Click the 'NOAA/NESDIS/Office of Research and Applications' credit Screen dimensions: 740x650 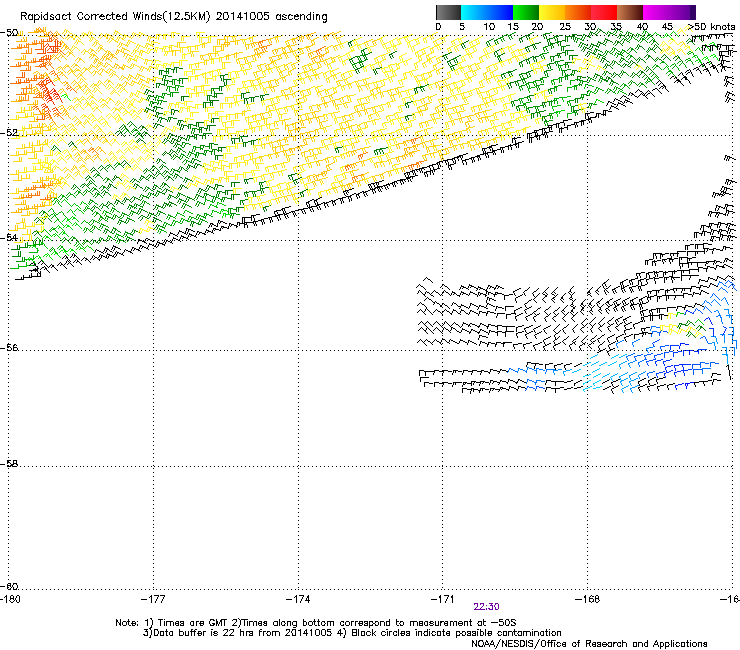[x=589, y=644]
